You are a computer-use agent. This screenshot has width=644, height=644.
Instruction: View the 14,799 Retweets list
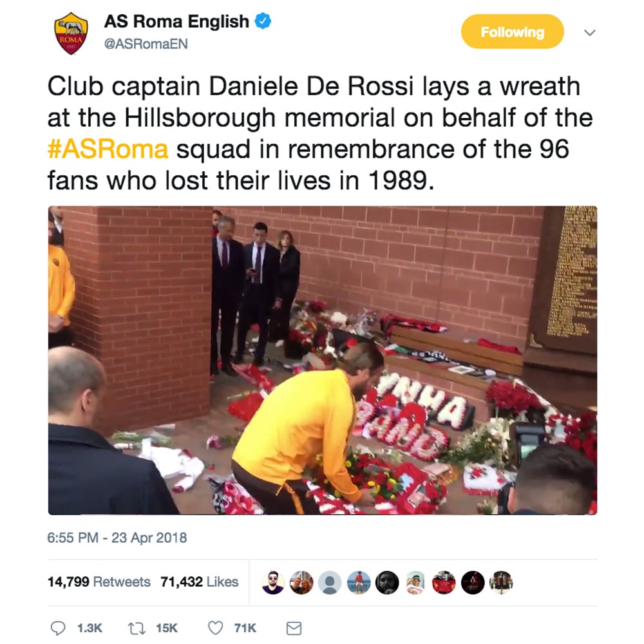[x=99, y=582]
